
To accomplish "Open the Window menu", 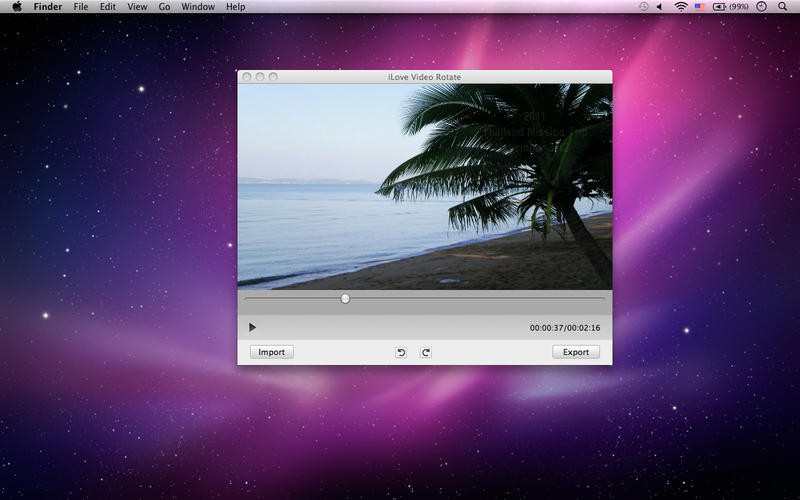I will click(198, 7).
